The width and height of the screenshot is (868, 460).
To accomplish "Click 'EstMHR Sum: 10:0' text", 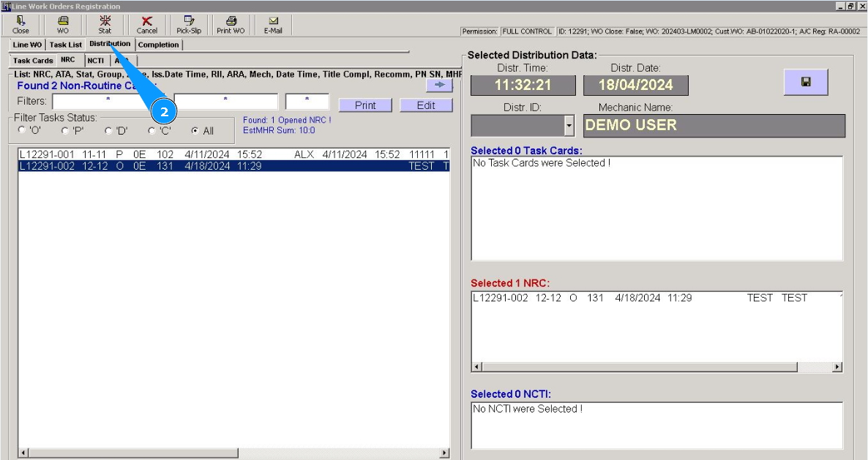I will click(x=279, y=130).
